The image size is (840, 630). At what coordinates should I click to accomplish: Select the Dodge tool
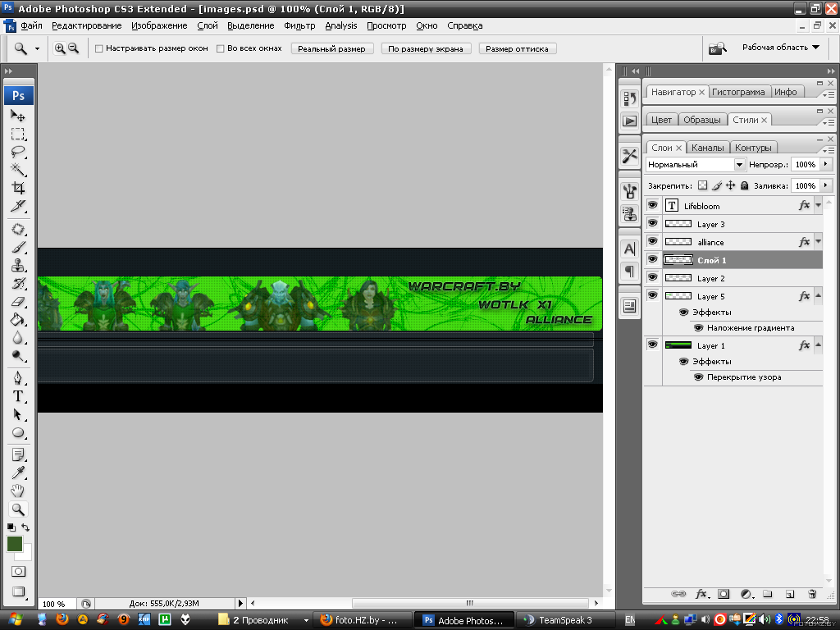[18, 356]
